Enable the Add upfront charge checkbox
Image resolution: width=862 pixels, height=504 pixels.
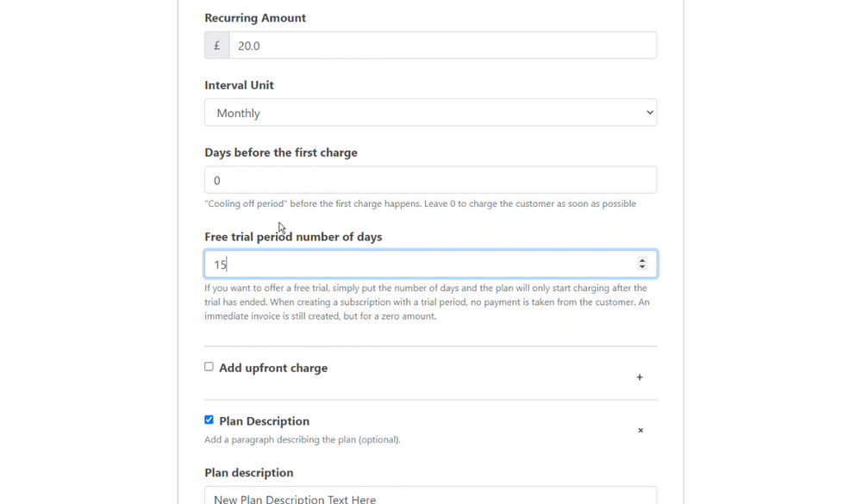pos(209,367)
